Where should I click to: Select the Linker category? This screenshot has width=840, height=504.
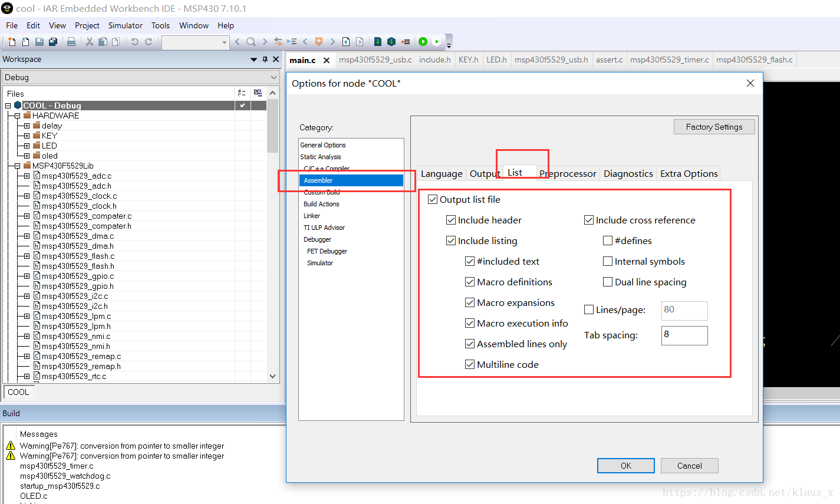(x=312, y=216)
